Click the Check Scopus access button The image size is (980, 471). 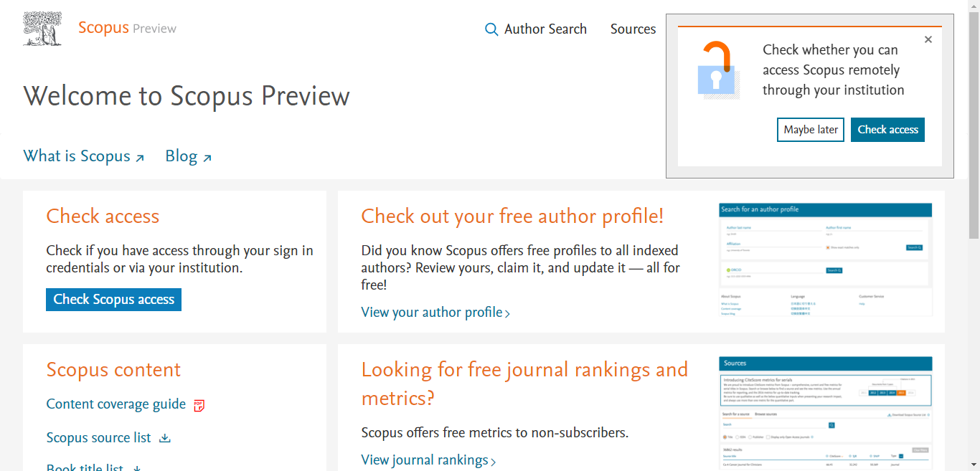click(113, 299)
